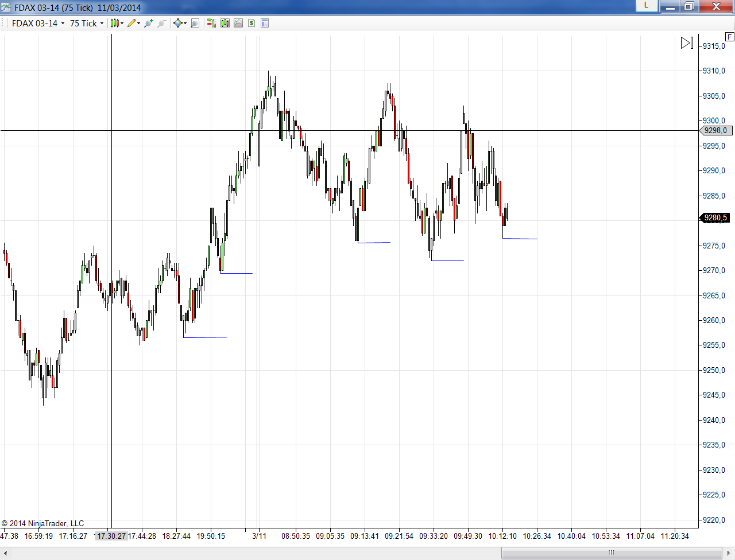Click the 09:49:30 time axis label
Viewport: 735px width, 560px height.
[468, 536]
